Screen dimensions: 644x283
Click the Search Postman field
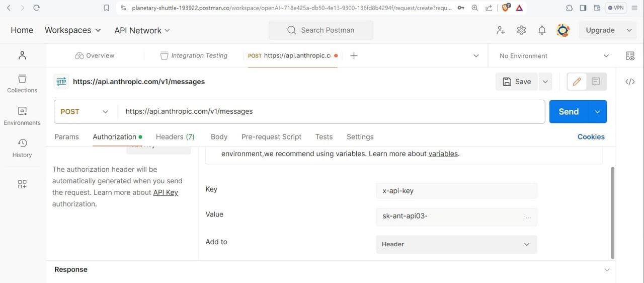tap(321, 30)
